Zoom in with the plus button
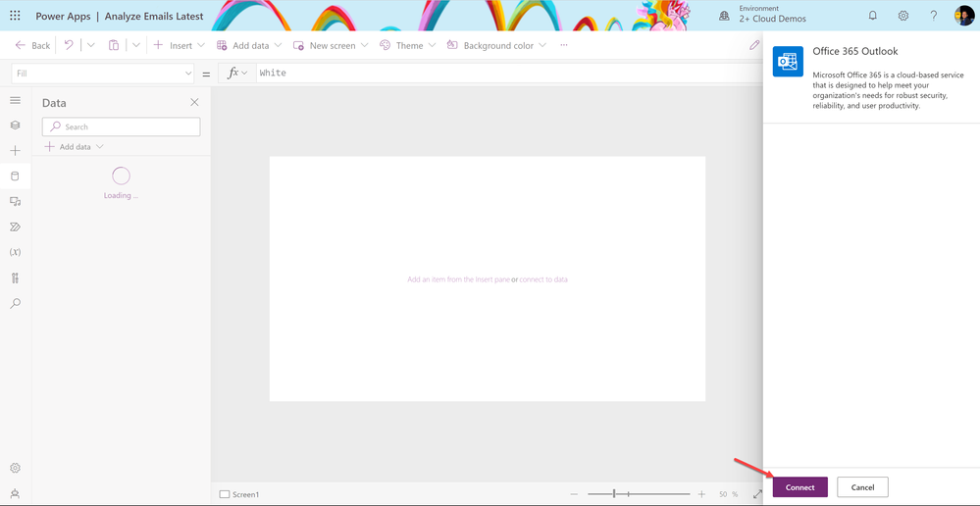 point(701,494)
